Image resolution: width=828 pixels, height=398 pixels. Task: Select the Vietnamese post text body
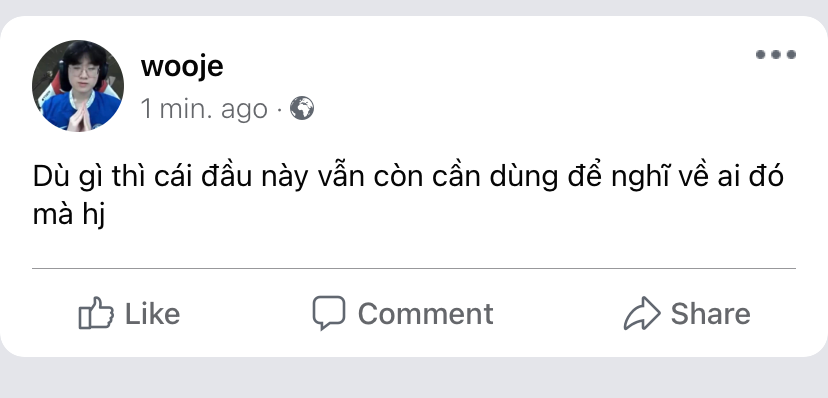click(x=408, y=196)
